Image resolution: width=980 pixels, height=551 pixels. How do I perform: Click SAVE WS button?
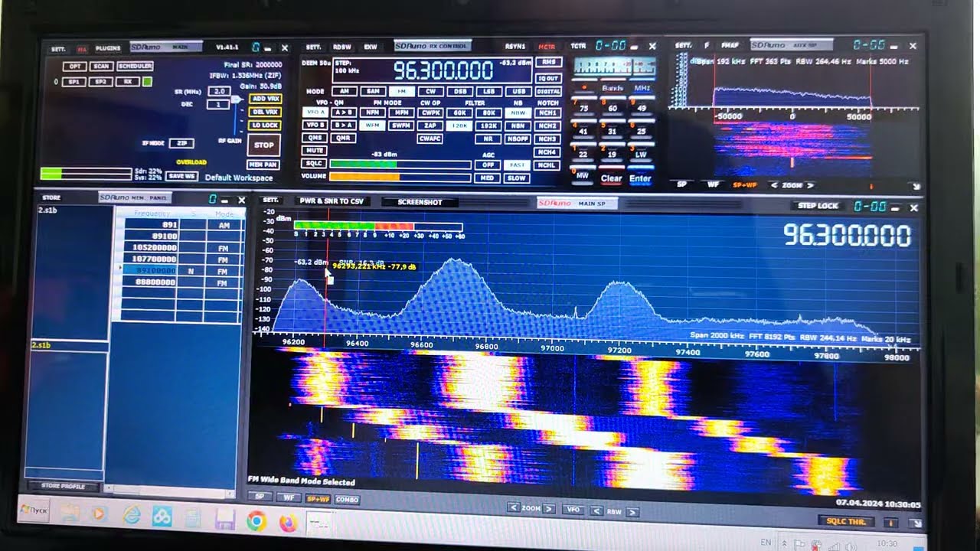[181, 176]
